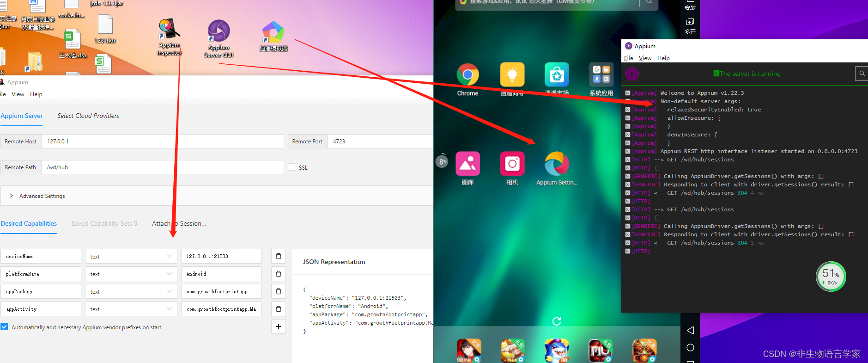Click appPackage value field com.growthfootprintapp
The width and height of the screenshot is (868, 363).
point(221,291)
